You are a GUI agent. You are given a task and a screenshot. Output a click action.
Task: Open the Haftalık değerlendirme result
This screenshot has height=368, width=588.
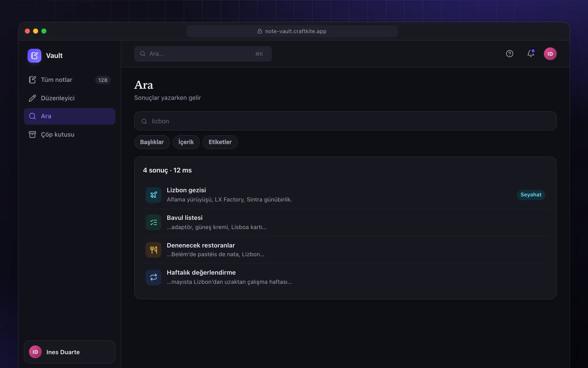point(345,277)
